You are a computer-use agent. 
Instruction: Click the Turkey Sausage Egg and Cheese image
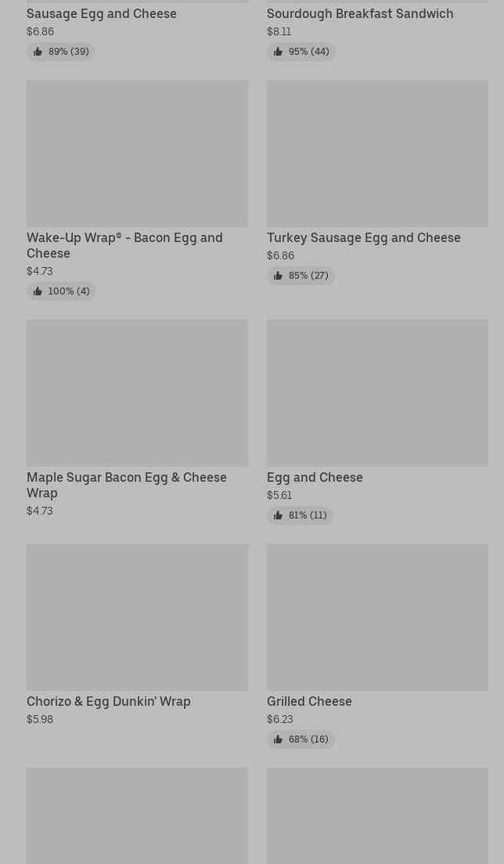tap(377, 154)
